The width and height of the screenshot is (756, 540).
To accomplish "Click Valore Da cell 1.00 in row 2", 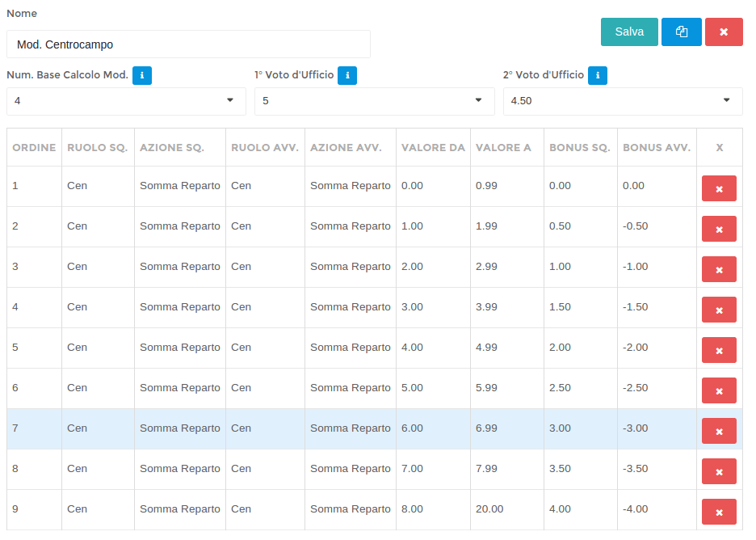I will (412, 226).
